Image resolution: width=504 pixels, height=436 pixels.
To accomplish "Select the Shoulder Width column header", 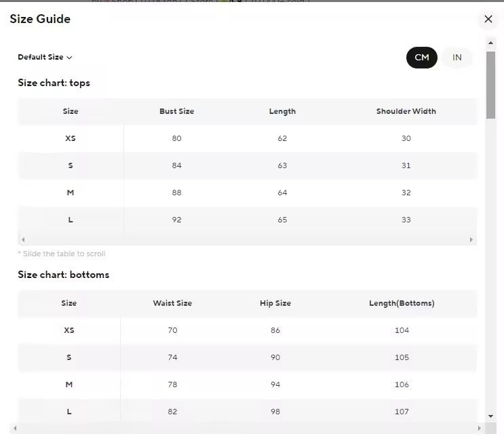I will coord(406,111).
